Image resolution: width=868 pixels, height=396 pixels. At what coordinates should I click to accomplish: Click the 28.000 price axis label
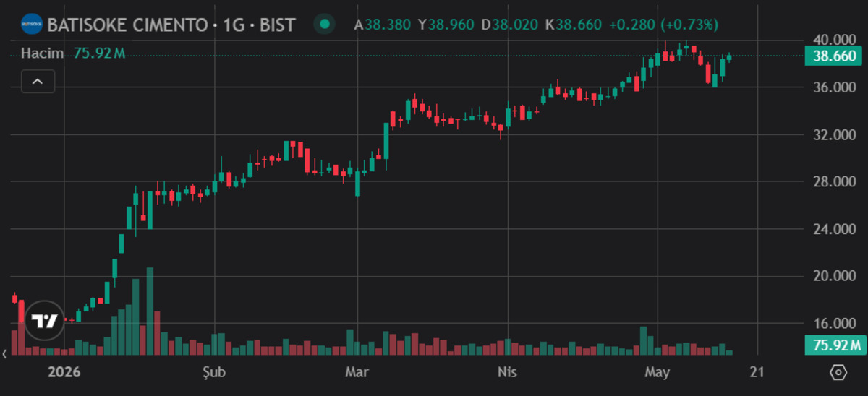coord(835,181)
